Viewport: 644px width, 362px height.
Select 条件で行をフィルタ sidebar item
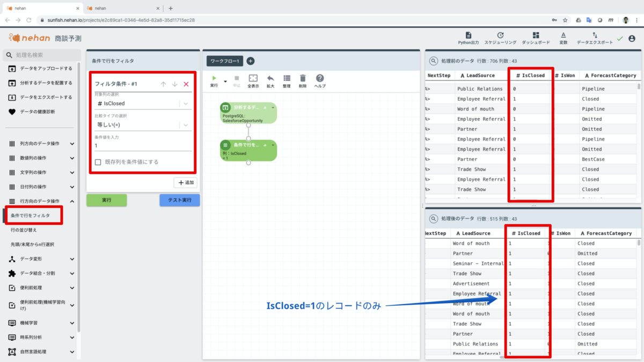[x=30, y=216]
